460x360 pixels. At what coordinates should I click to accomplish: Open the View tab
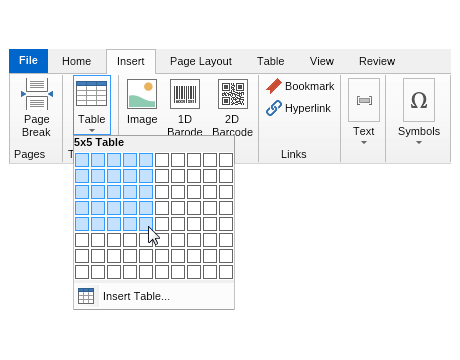click(x=322, y=61)
